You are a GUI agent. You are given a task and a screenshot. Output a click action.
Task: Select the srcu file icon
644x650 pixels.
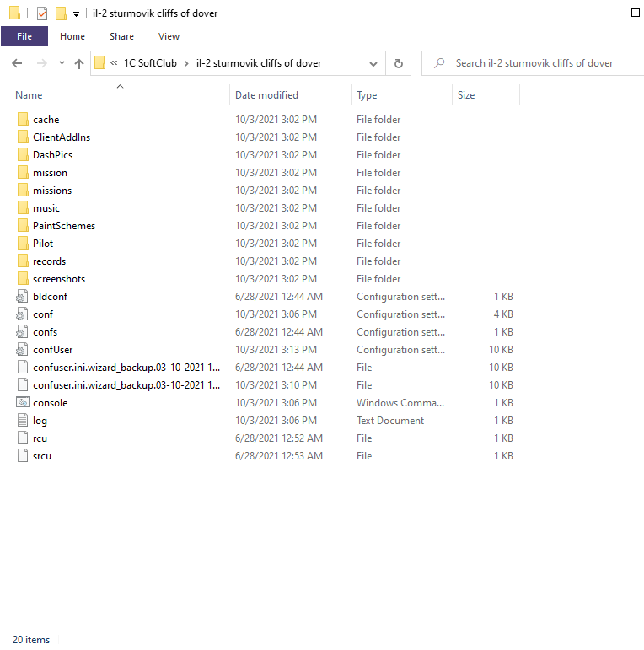[x=23, y=455]
